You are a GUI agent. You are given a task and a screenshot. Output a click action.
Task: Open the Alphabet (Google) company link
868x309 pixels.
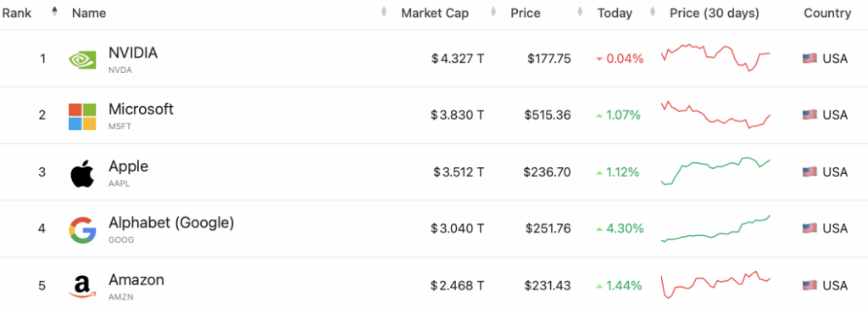(x=171, y=222)
